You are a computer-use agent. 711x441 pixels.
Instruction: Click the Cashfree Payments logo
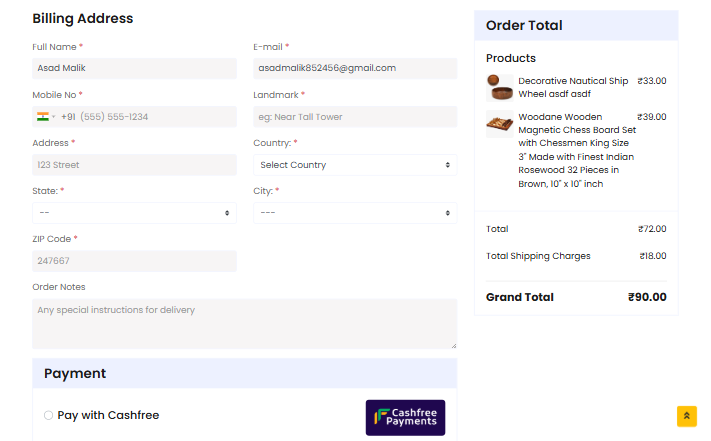tap(405, 417)
